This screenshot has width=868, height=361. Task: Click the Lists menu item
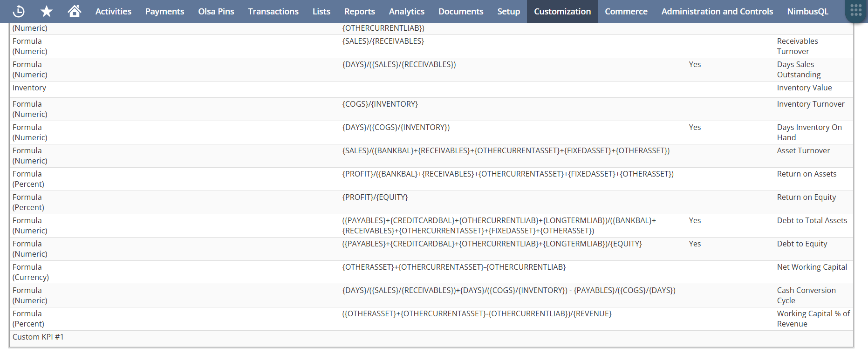pyautogui.click(x=321, y=11)
